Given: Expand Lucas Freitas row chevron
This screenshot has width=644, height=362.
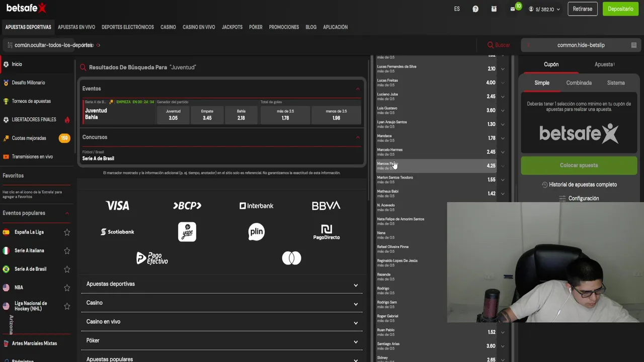Looking at the screenshot, I should [x=502, y=83].
